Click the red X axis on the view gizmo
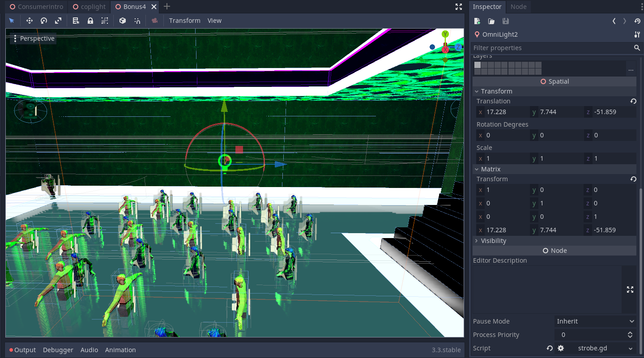The width and height of the screenshot is (644, 358). 445,50
